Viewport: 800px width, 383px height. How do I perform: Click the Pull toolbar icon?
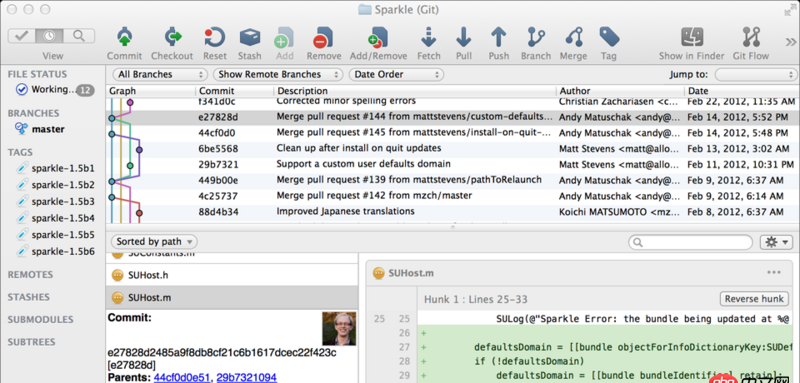463,37
